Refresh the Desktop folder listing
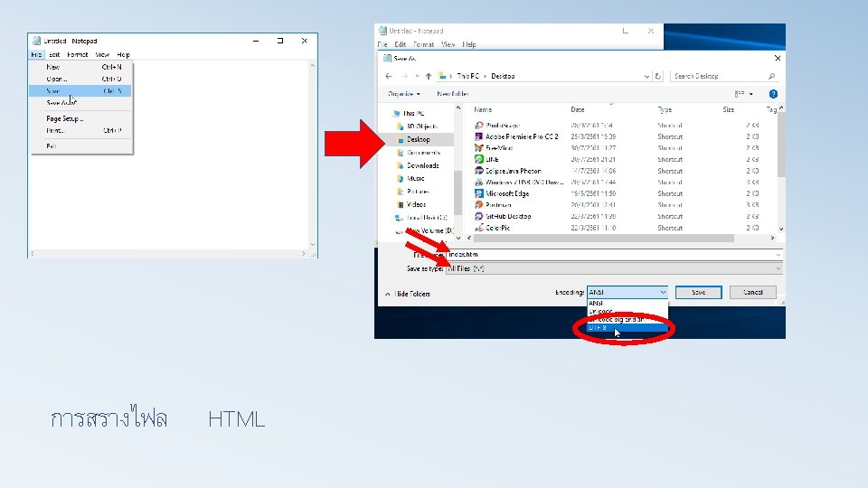Viewport: 868px width, 488px height. 657,76
